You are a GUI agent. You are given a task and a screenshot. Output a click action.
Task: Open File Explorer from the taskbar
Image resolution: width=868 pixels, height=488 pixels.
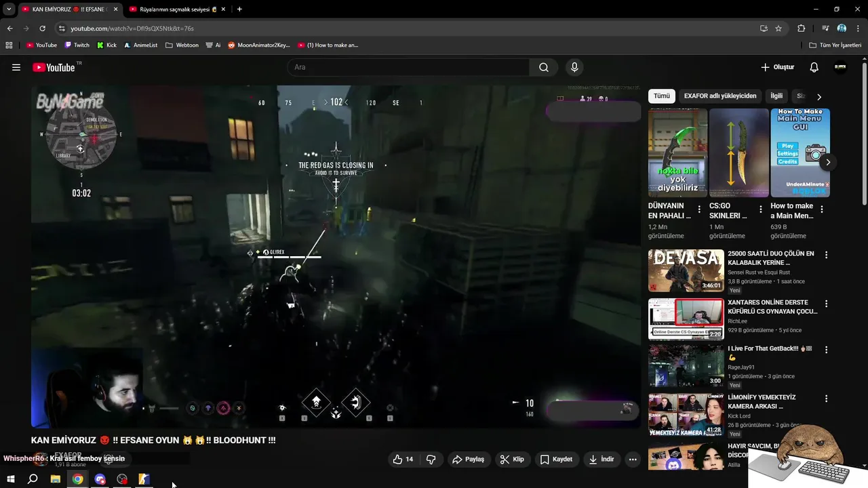56,479
